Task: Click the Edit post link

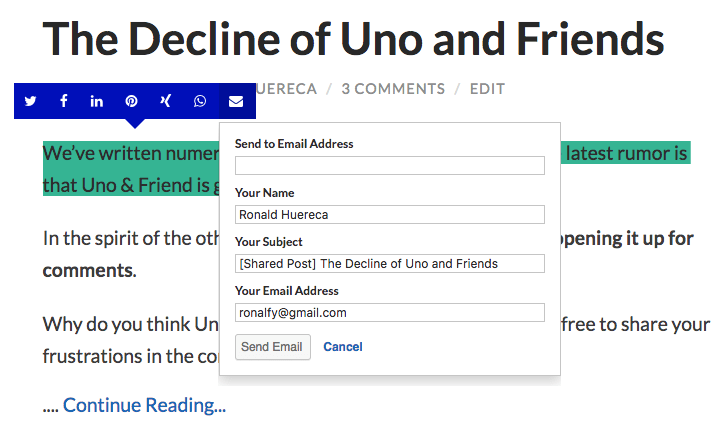Action: pyautogui.click(x=487, y=89)
